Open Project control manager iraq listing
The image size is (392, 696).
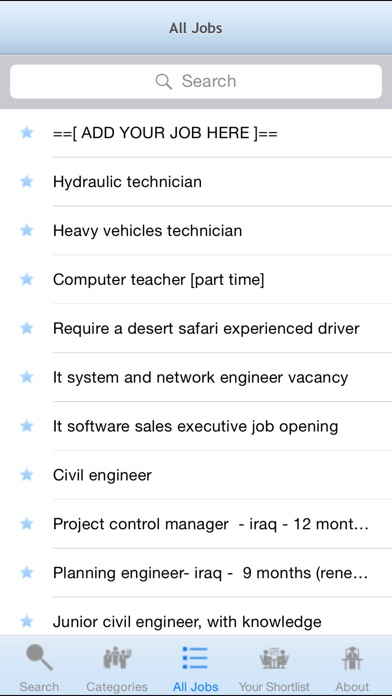pyautogui.click(x=196, y=524)
